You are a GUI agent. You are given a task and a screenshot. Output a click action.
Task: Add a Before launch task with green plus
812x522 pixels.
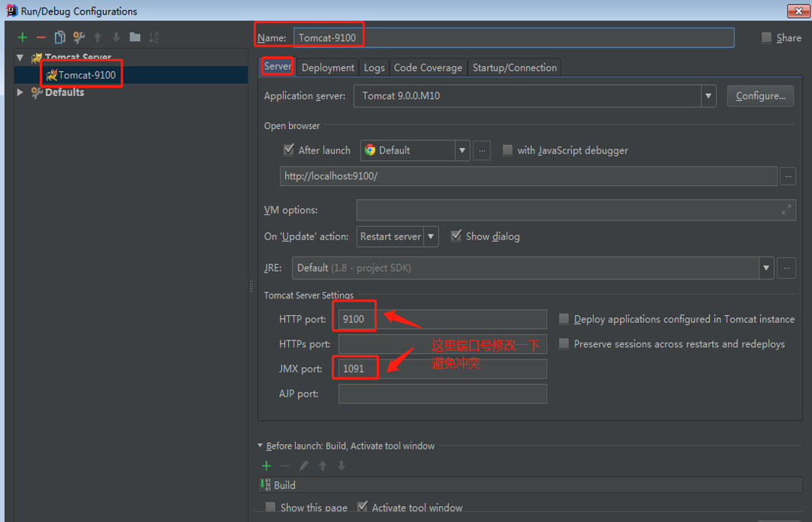pyautogui.click(x=266, y=466)
